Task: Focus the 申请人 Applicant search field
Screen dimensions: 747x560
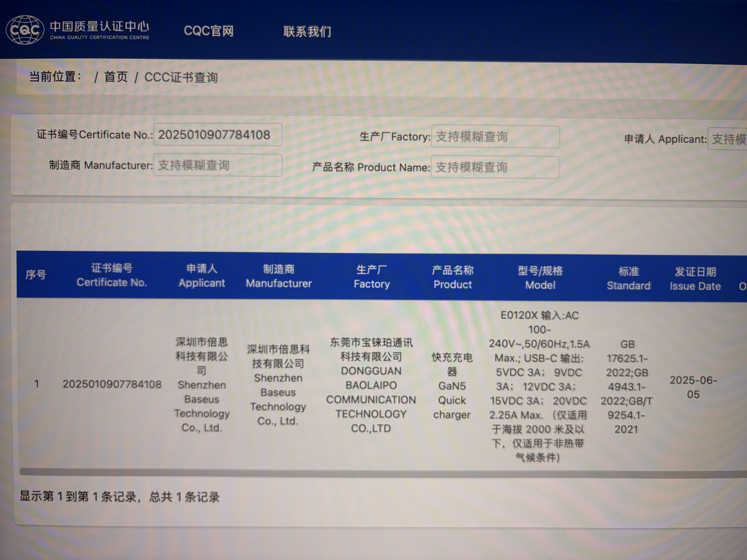Action: pos(727,139)
